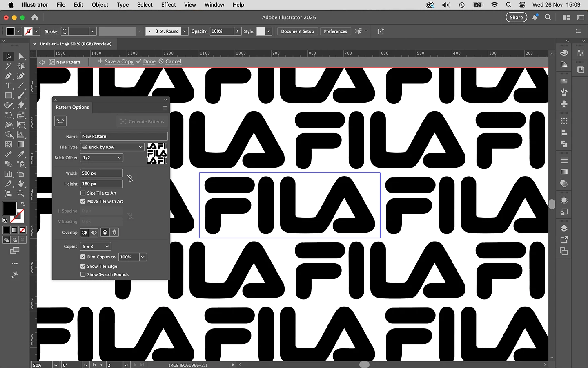Screen dimensions: 588x368
Task: Open the Properties panel sliders icon
Action: pyautogui.click(x=580, y=53)
